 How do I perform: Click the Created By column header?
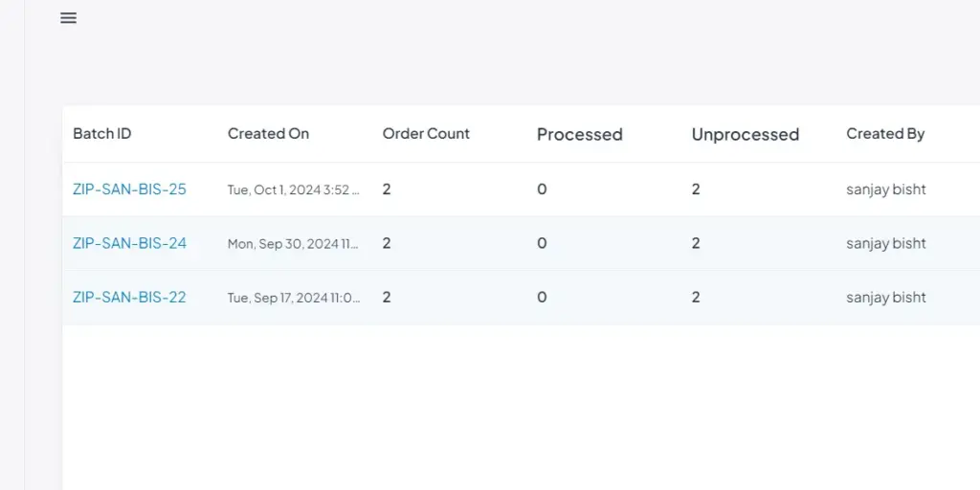(885, 134)
